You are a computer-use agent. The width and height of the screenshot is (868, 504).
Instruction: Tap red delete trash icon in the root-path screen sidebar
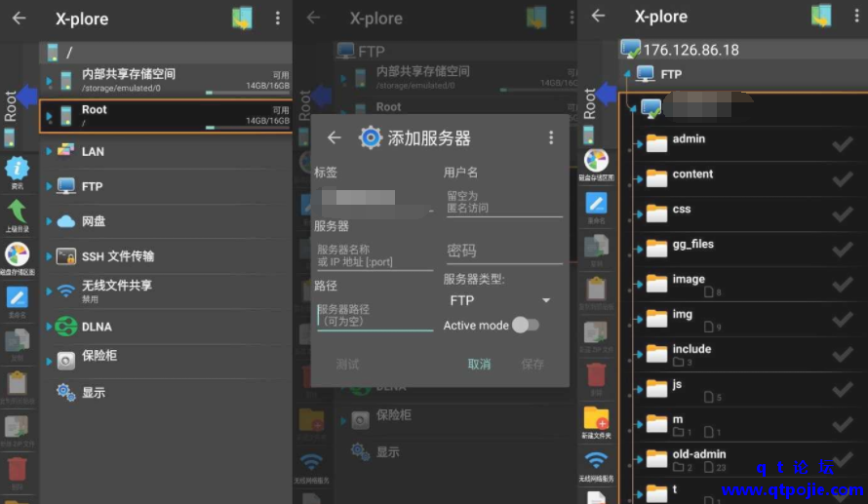click(18, 469)
